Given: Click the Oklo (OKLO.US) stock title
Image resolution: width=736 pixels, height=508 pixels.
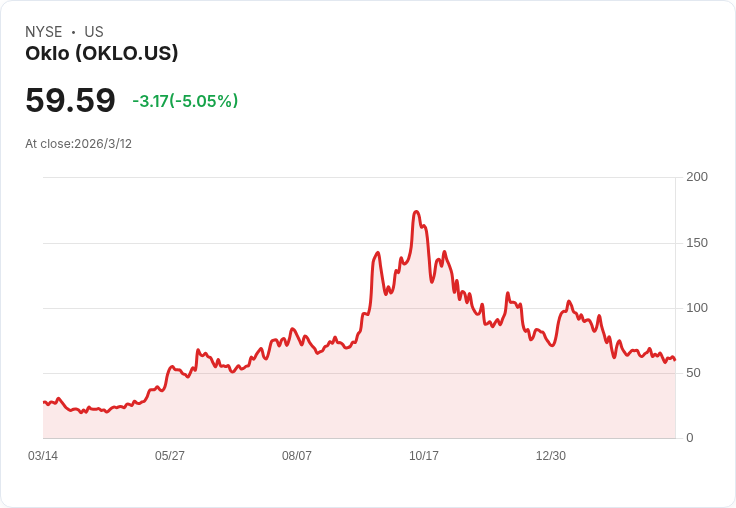Looking at the screenshot, I should coord(101,54).
